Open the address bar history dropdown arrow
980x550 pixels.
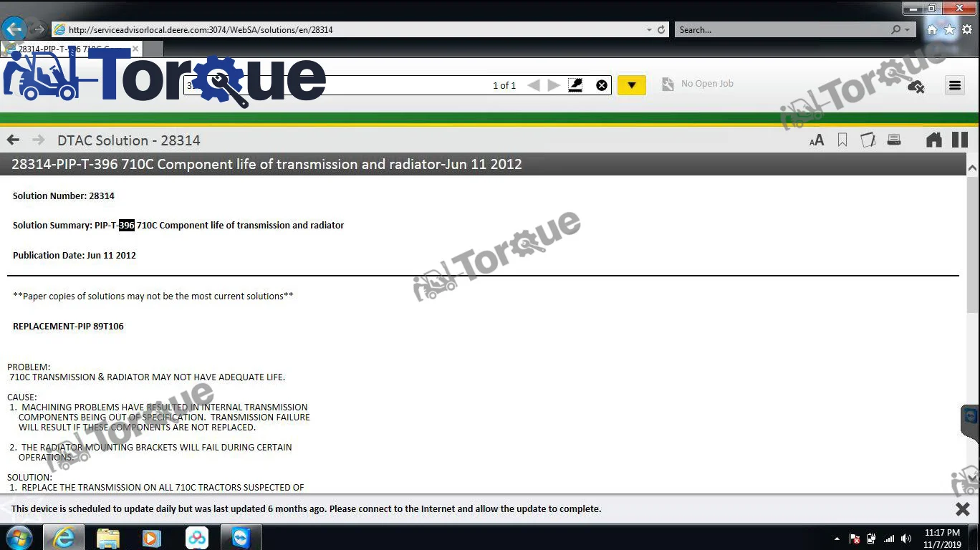click(649, 30)
